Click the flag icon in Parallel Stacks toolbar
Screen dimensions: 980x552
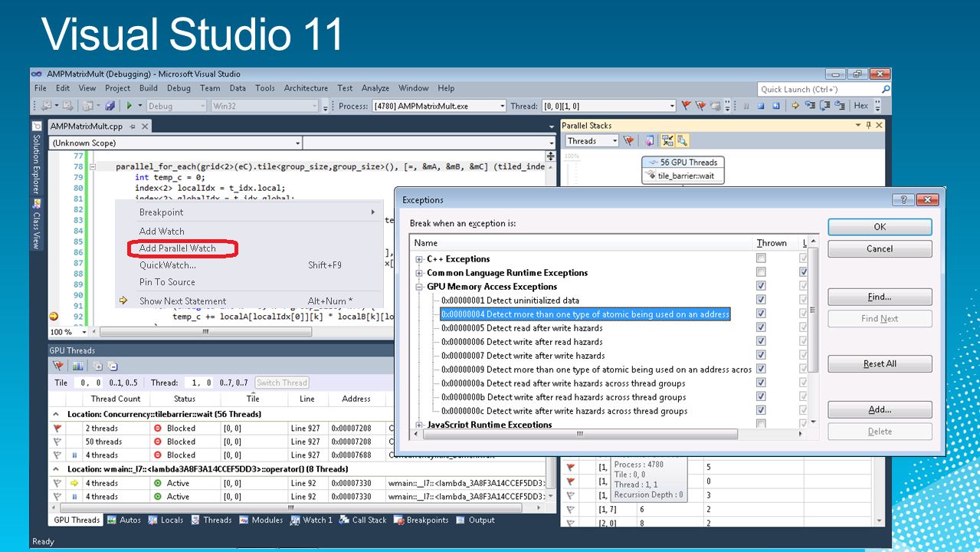629,140
